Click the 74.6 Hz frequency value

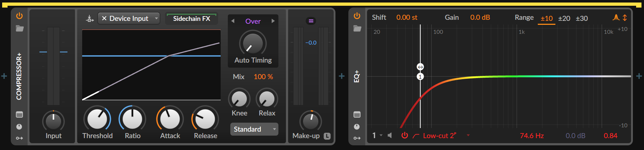(x=532, y=136)
